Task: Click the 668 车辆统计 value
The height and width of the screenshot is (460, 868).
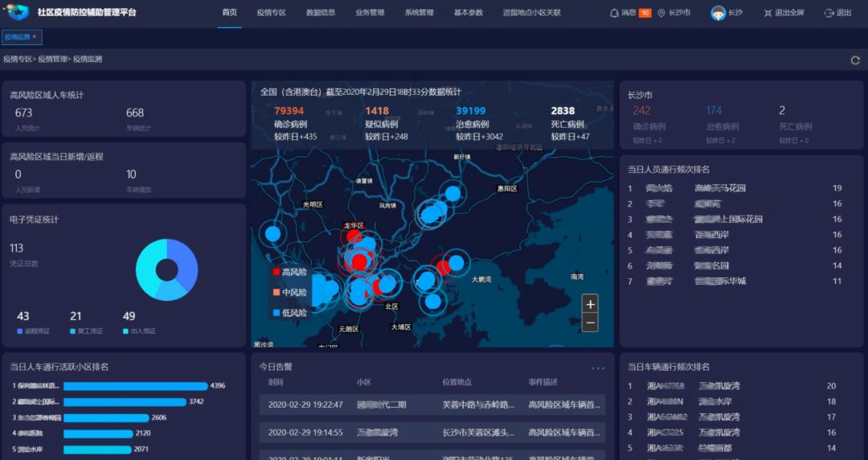Action: tap(135, 113)
